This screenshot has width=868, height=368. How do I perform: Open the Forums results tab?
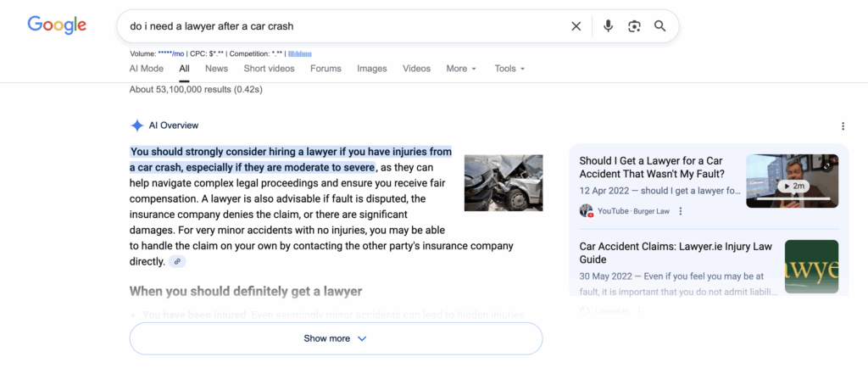[325, 69]
